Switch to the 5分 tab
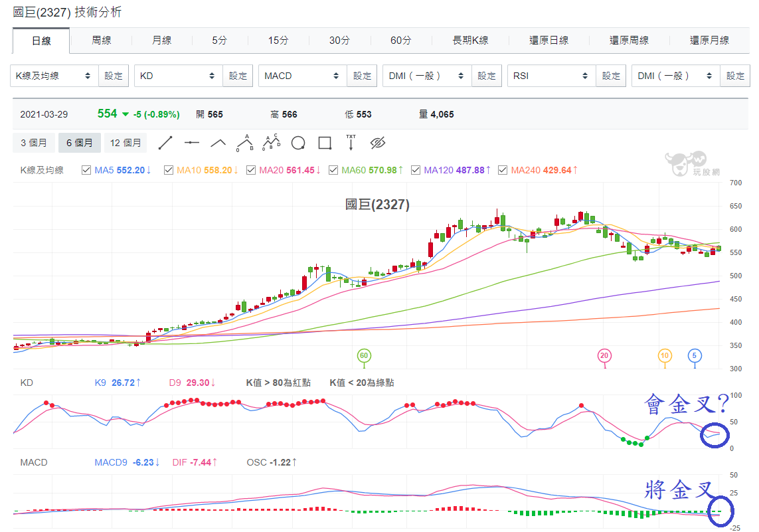This screenshot has width=759, height=532. [x=219, y=40]
